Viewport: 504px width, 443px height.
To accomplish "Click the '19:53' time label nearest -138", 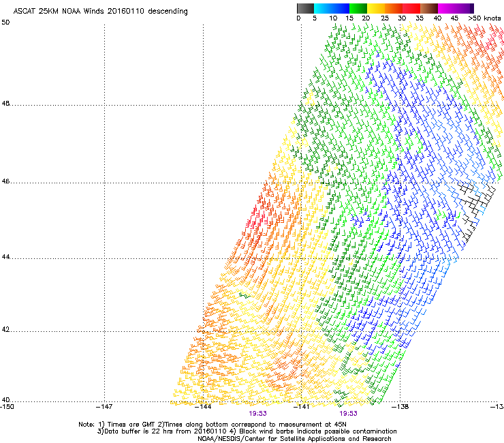I will pyautogui.click(x=349, y=414).
